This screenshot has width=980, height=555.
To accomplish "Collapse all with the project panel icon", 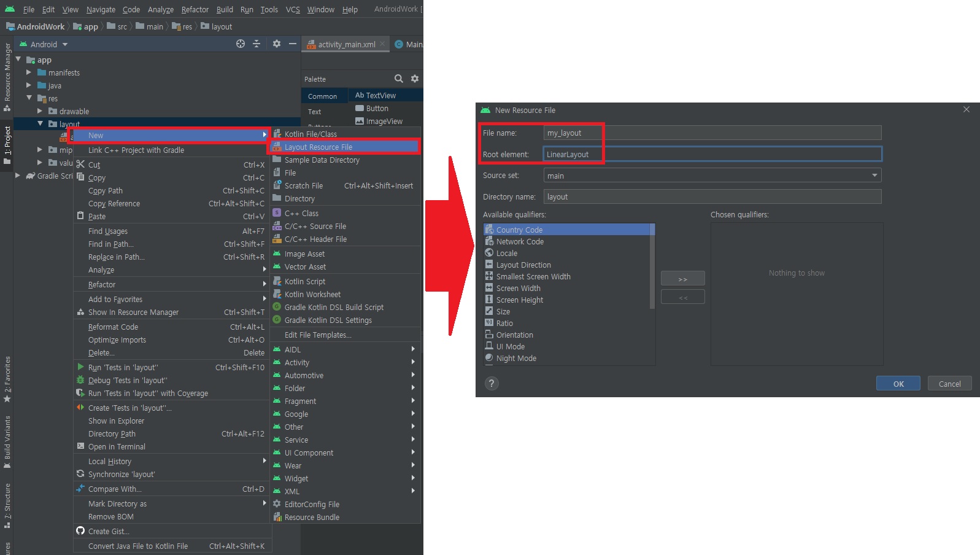I will click(x=257, y=44).
